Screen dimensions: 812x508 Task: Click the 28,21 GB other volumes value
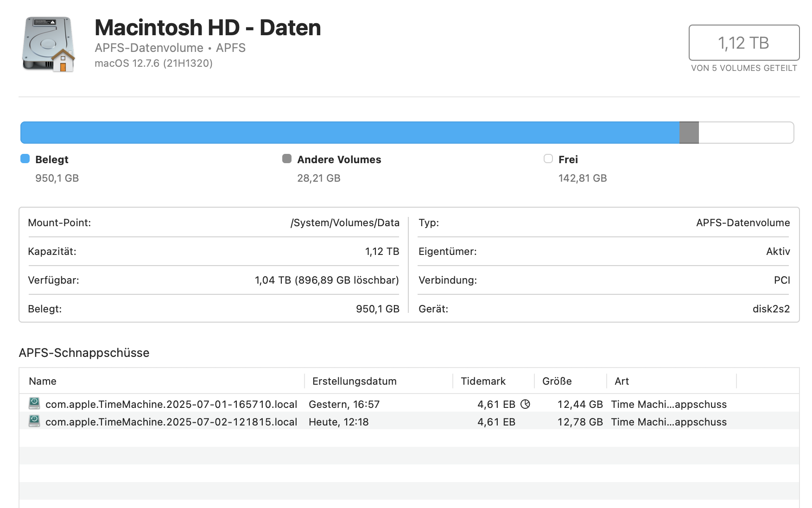(319, 178)
